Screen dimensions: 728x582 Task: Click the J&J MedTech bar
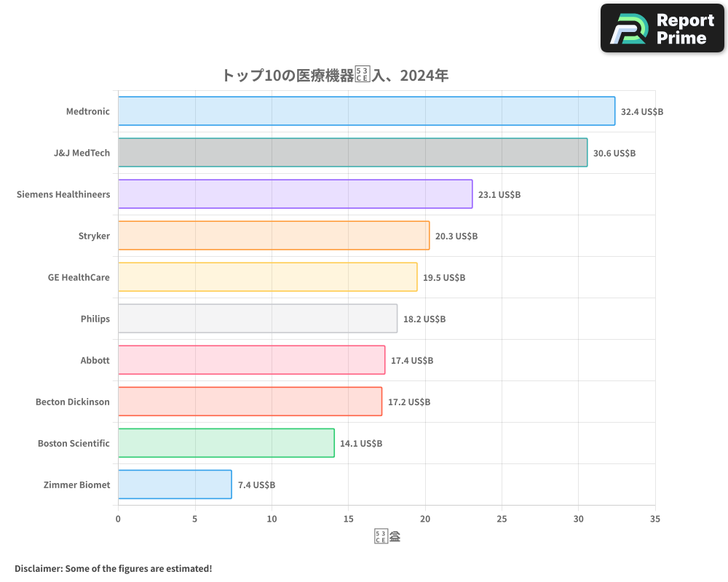point(349,153)
